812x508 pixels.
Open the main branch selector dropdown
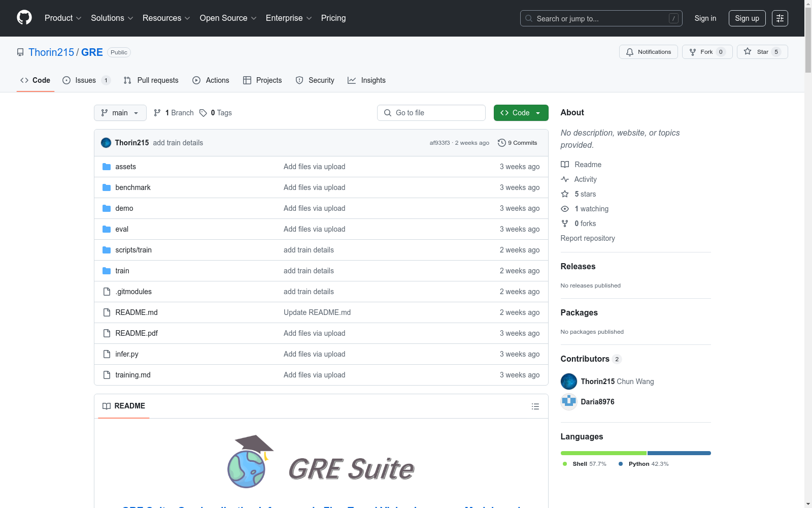[x=120, y=113]
